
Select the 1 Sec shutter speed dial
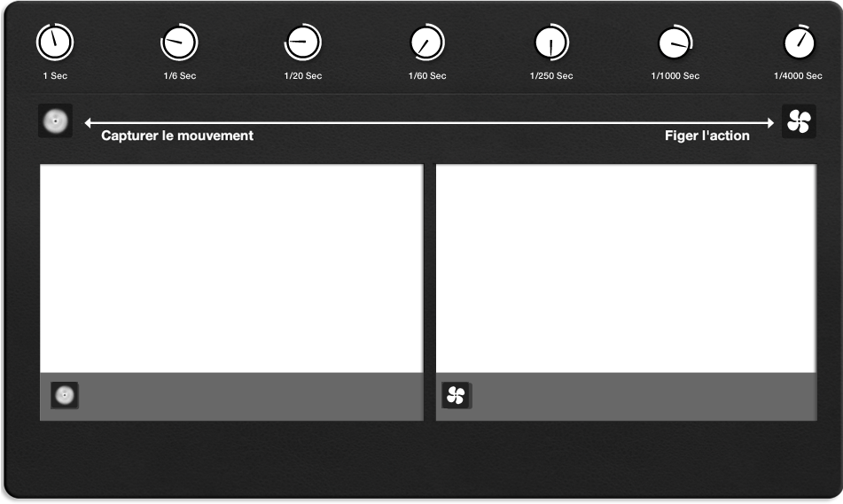pyautogui.click(x=55, y=42)
